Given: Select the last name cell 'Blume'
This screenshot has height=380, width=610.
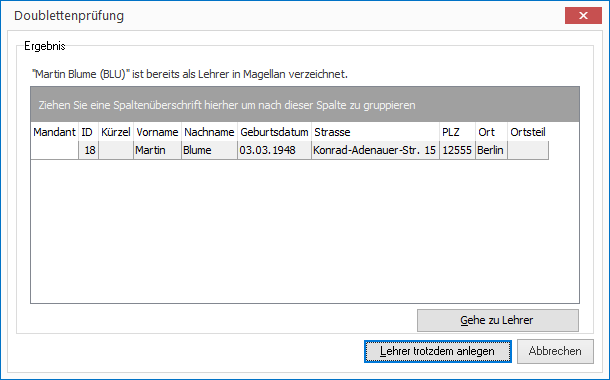Looking at the screenshot, I should 209,150.
